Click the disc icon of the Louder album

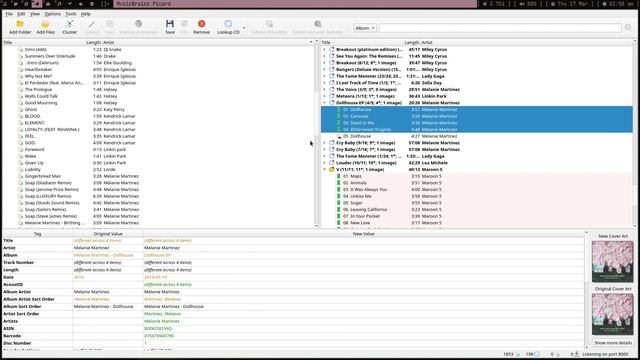[x=331, y=163]
